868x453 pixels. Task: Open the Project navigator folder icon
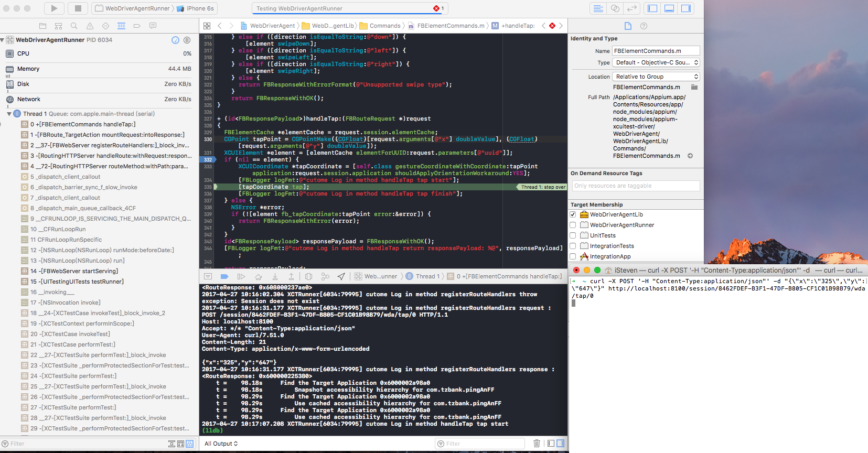coord(43,26)
